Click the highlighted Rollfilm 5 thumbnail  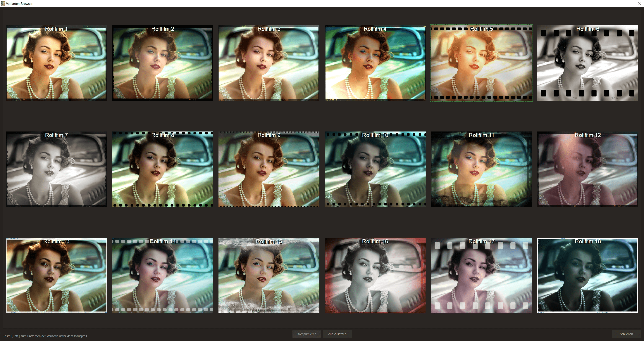[x=481, y=63]
